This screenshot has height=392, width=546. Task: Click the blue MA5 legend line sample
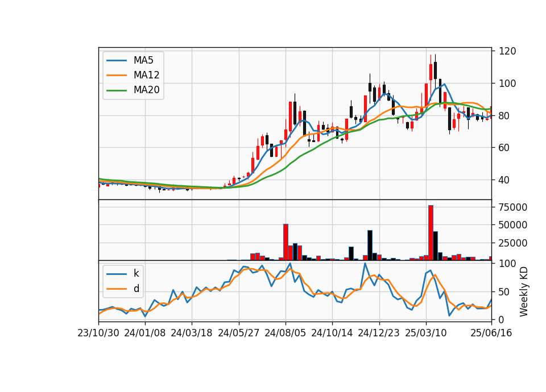click(117, 61)
